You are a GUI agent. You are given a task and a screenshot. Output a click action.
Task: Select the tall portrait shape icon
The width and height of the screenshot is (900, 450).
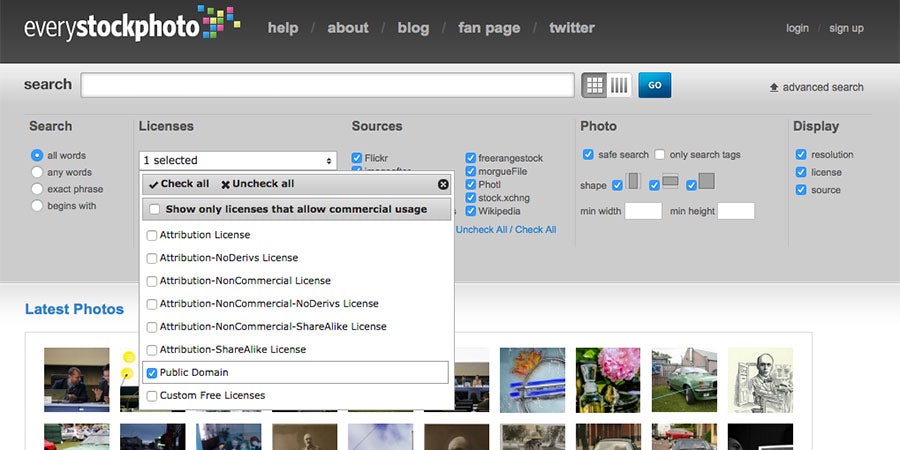click(x=634, y=182)
